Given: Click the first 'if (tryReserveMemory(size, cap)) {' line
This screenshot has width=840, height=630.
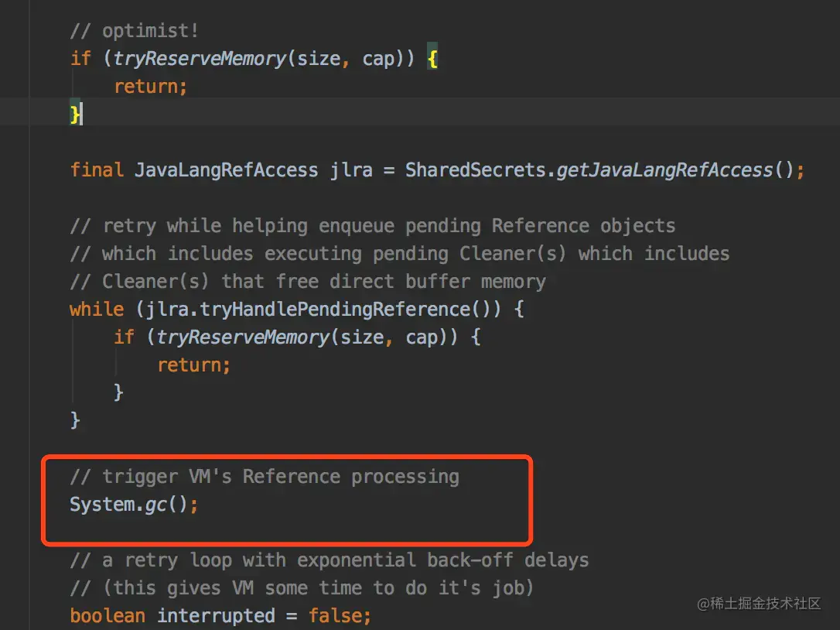Looking at the screenshot, I should [254, 58].
